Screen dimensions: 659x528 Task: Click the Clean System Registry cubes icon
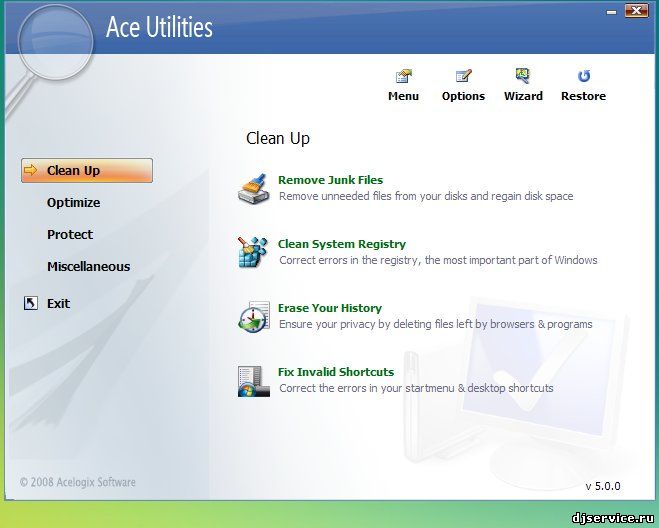click(253, 252)
